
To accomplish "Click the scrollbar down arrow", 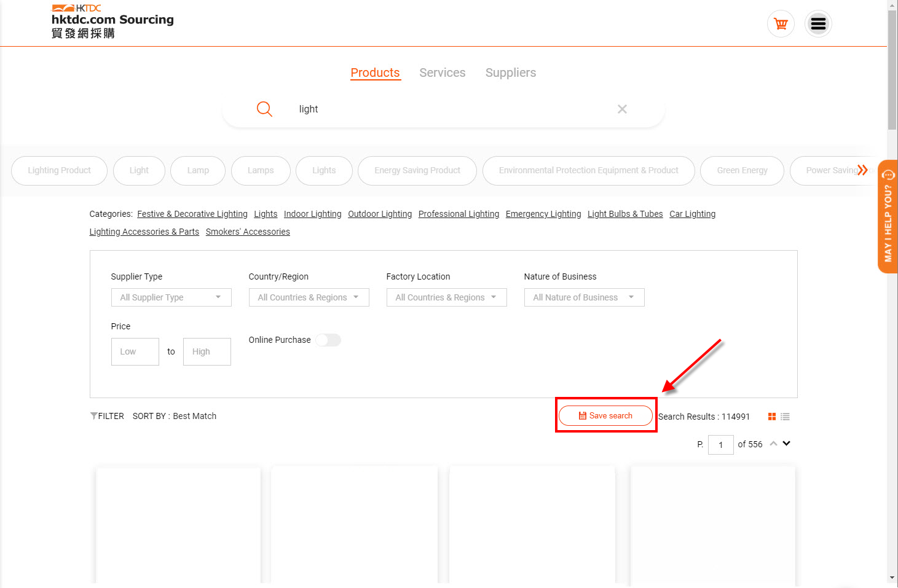I will click(892, 578).
